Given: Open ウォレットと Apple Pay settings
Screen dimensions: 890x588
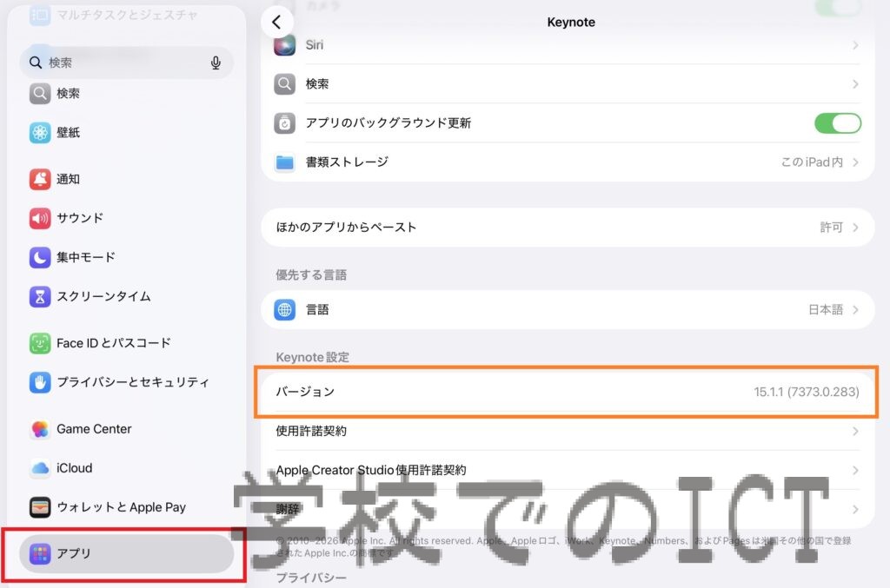Looking at the screenshot, I should click(x=121, y=507).
